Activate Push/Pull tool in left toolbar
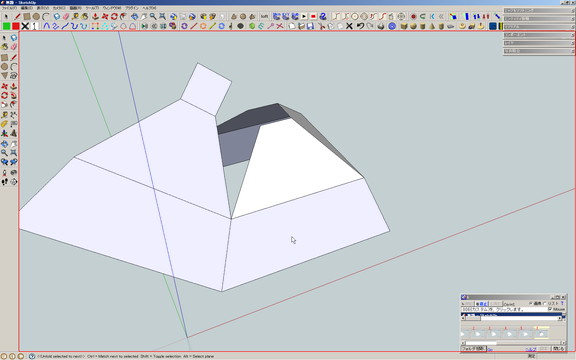This screenshot has width=576, height=360. click(14, 86)
